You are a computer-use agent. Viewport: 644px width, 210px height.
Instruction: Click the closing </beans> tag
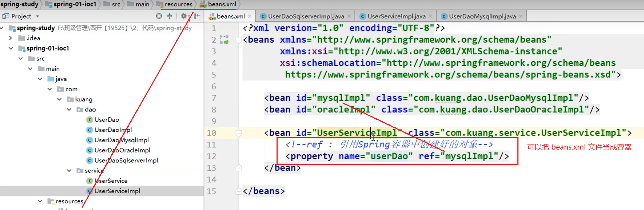click(x=264, y=191)
